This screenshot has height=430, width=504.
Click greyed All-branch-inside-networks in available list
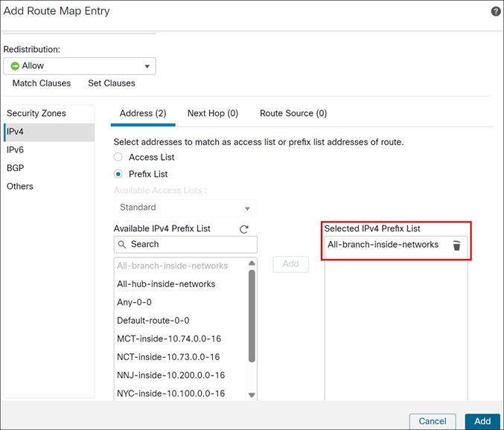point(172,266)
